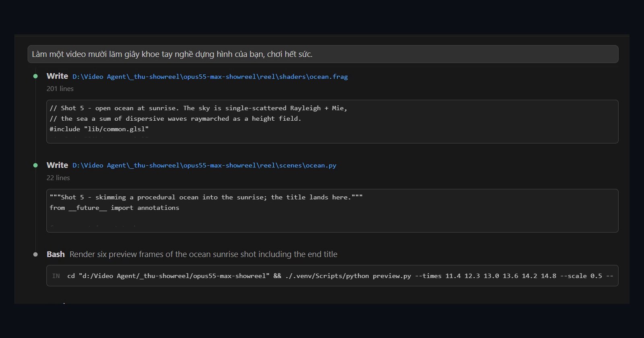Click the Bash command input block
The image size is (644, 338).
[x=332, y=276]
